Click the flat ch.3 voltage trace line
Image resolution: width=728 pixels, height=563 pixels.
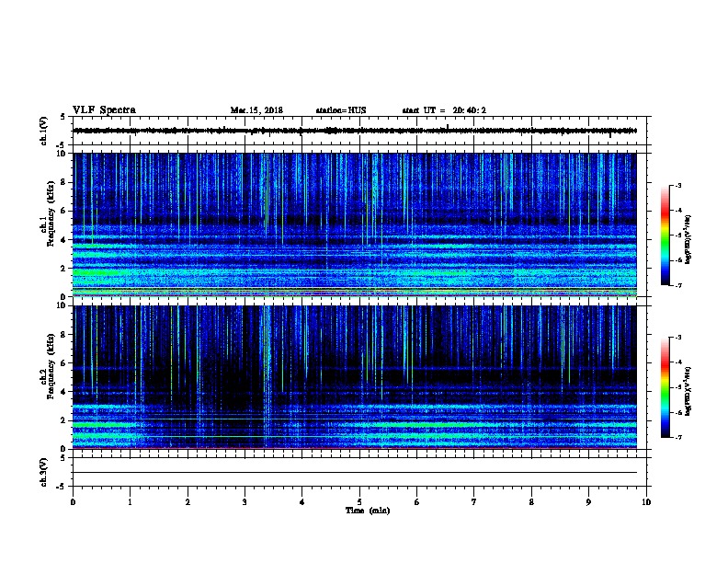[x=355, y=473]
